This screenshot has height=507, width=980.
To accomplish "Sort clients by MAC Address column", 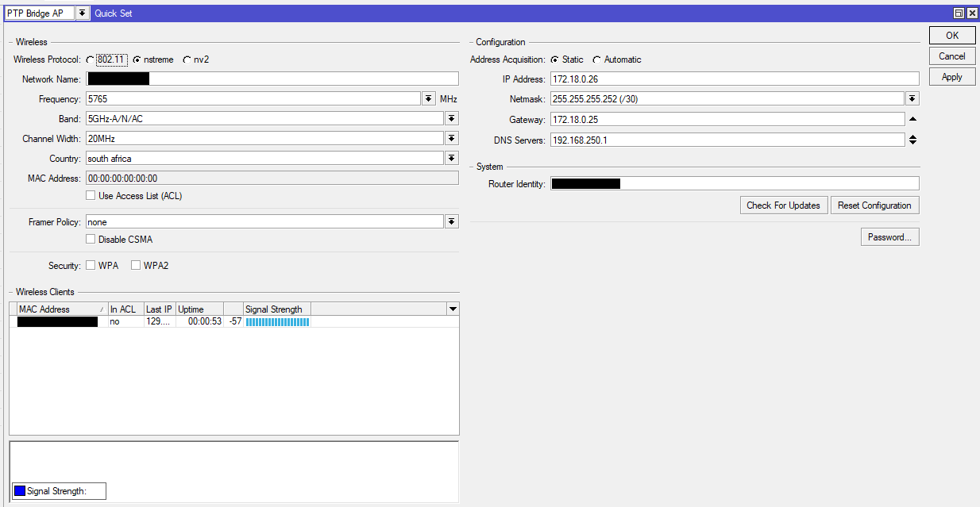I will point(62,309).
